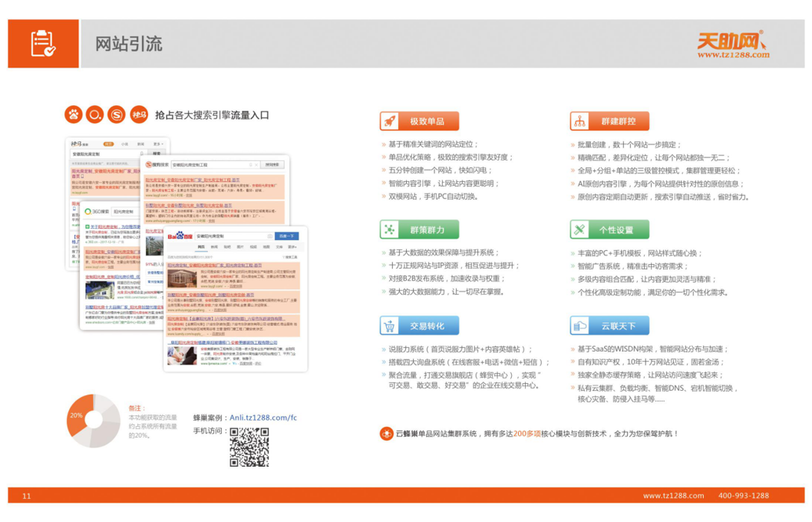Click the QR code for mobile access
This screenshot has width=812, height=522.
click(249, 447)
